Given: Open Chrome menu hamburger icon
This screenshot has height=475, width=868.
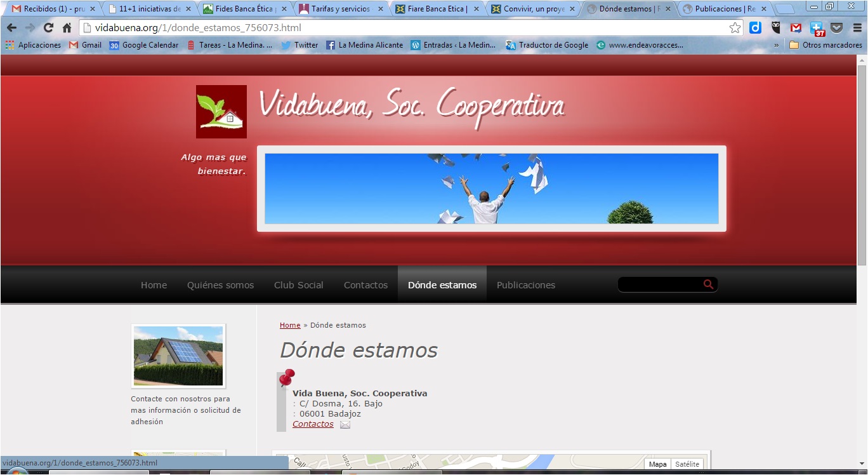Looking at the screenshot, I should click(856, 28).
